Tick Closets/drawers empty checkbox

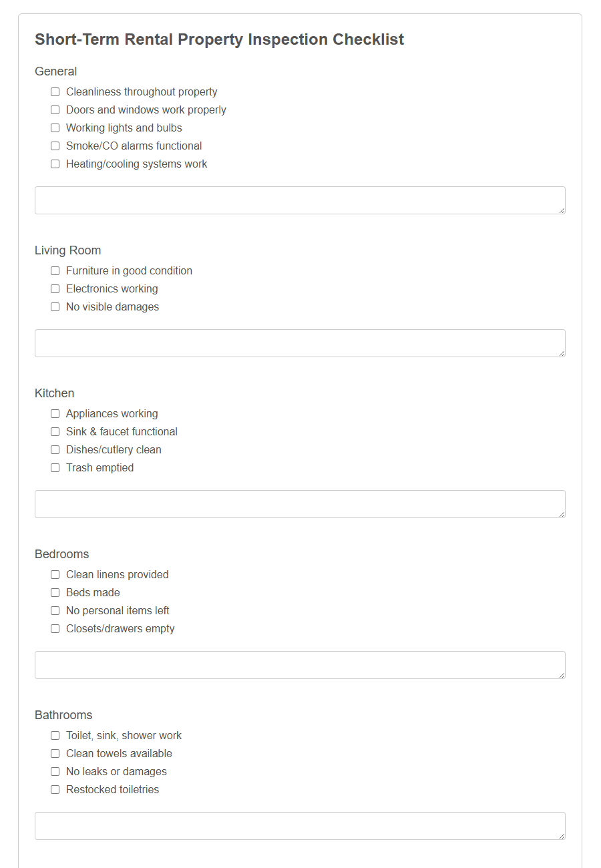(x=55, y=628)
